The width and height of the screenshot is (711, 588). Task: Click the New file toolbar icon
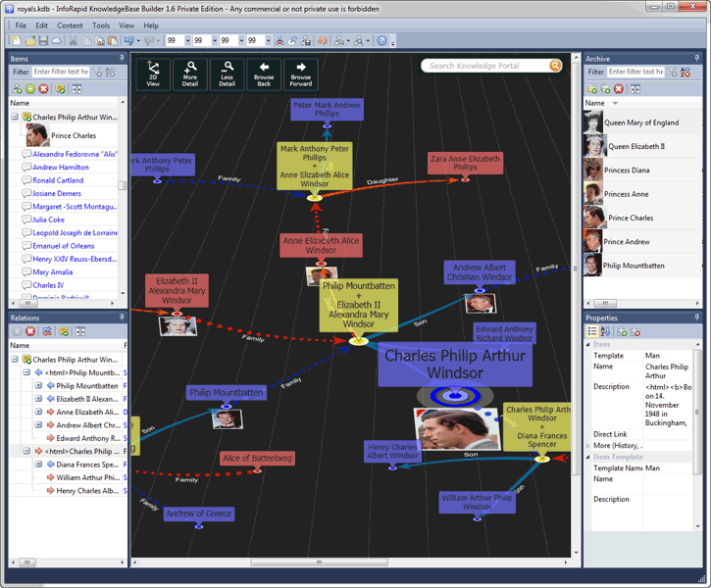tap(17, 41)
